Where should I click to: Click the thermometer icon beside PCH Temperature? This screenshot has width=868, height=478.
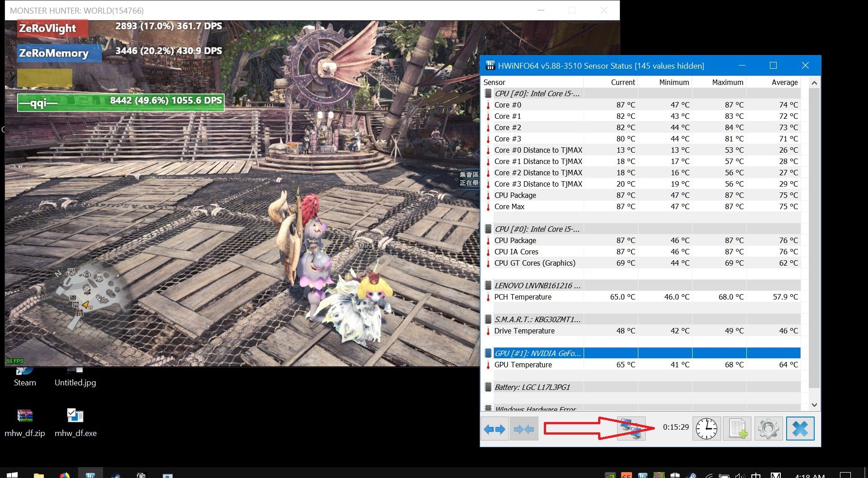click(488, 297)
